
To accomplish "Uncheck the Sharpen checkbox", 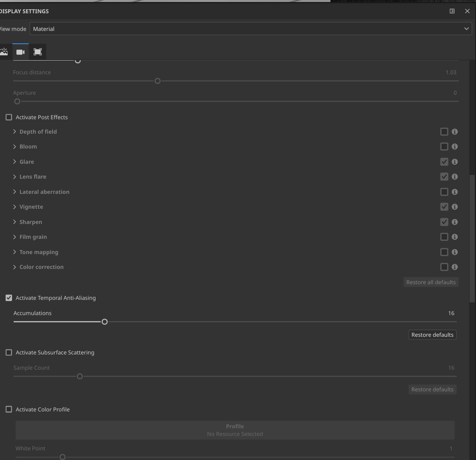I will point(444,222).
